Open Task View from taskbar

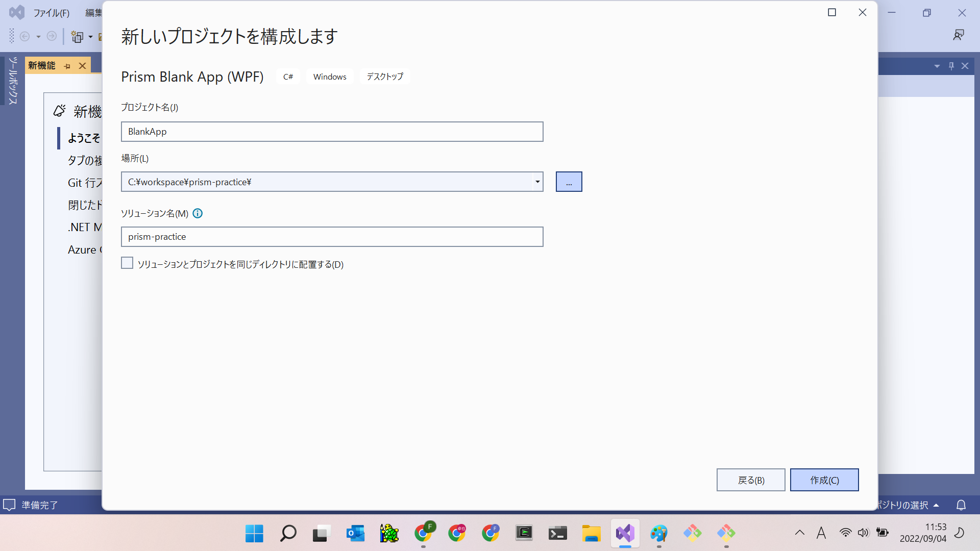click(322, 534)
